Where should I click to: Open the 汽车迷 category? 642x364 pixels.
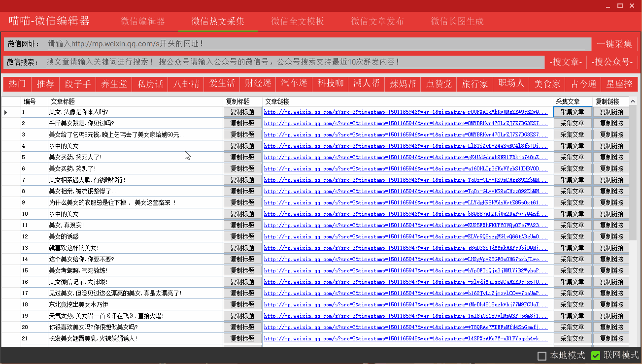[x=294, y=84]
